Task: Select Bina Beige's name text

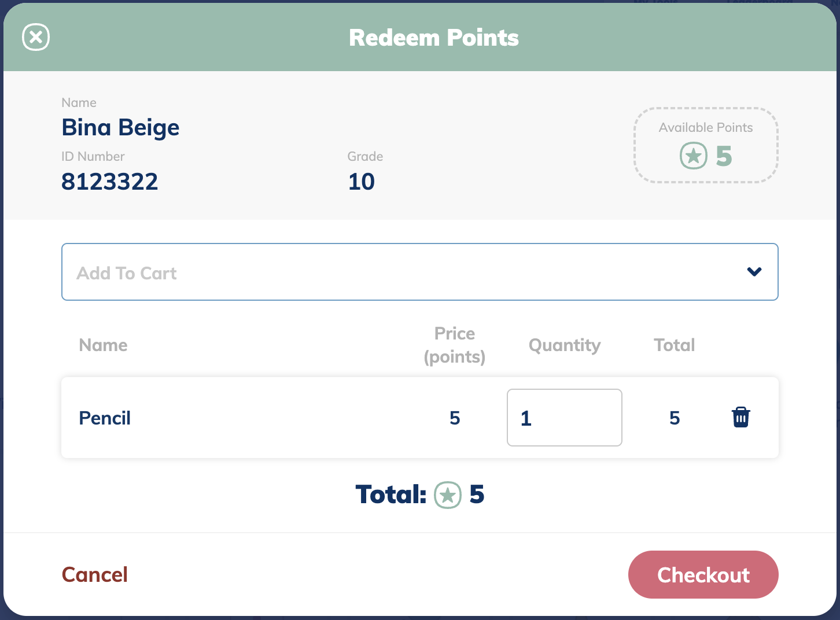Action: pos(120,127)
